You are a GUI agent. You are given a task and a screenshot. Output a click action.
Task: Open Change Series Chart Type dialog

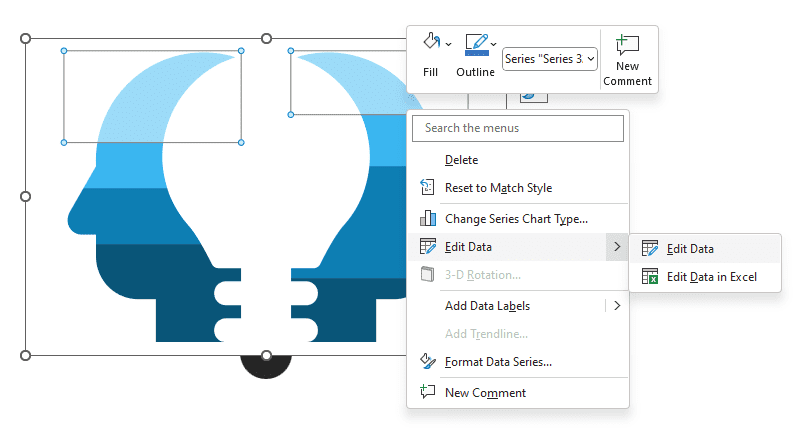coord(518,219)
